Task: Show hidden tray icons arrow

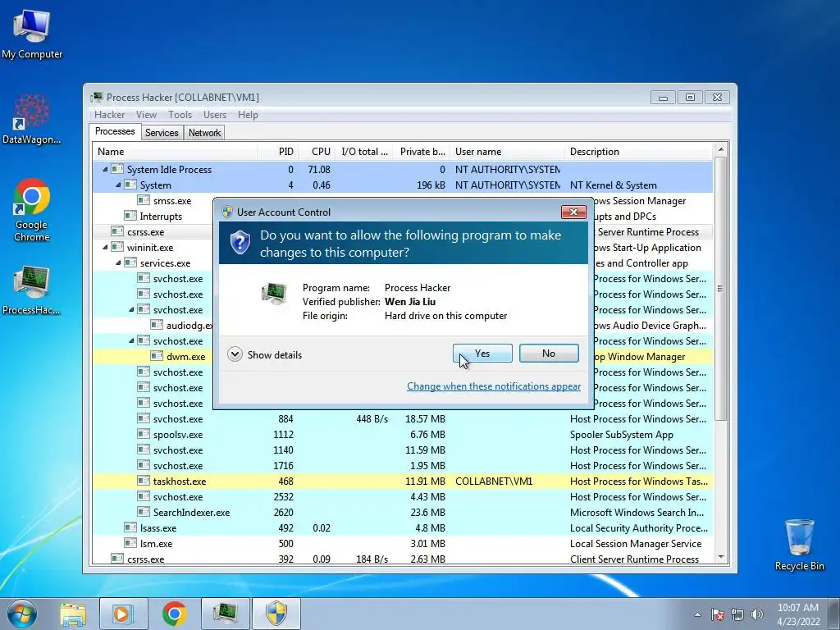Action: (697, 614)
